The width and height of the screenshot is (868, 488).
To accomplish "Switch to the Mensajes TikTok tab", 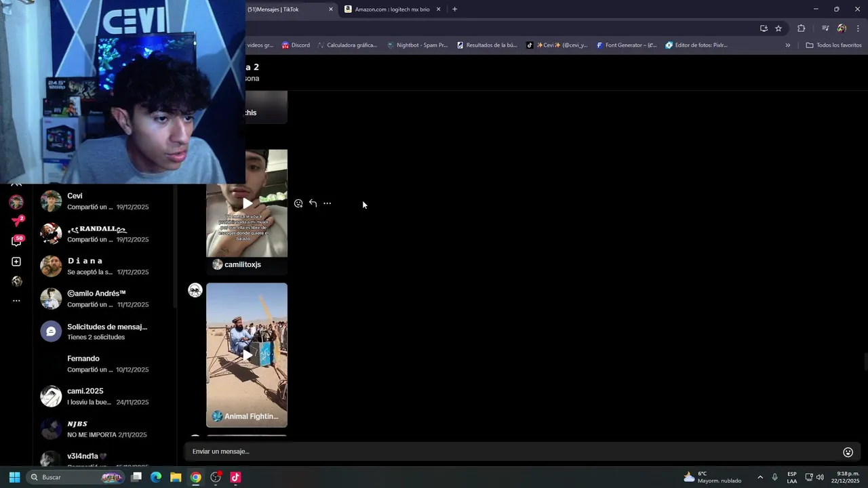I will coord(285,9).
